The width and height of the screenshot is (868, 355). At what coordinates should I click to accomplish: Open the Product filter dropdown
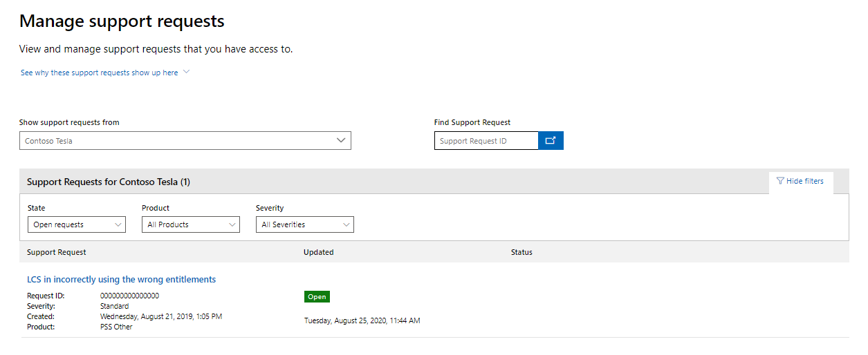click(x=191, y=224)
